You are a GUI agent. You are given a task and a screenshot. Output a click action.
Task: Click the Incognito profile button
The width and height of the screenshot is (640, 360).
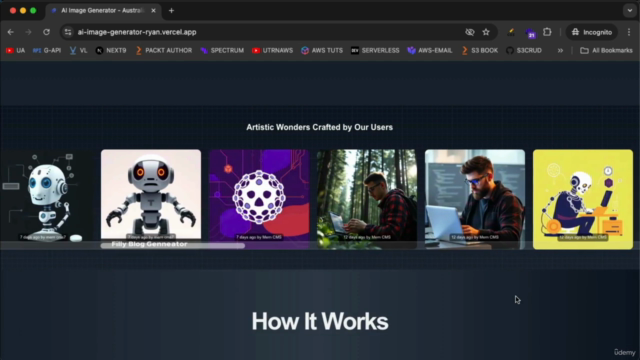(x=592, y=32)
